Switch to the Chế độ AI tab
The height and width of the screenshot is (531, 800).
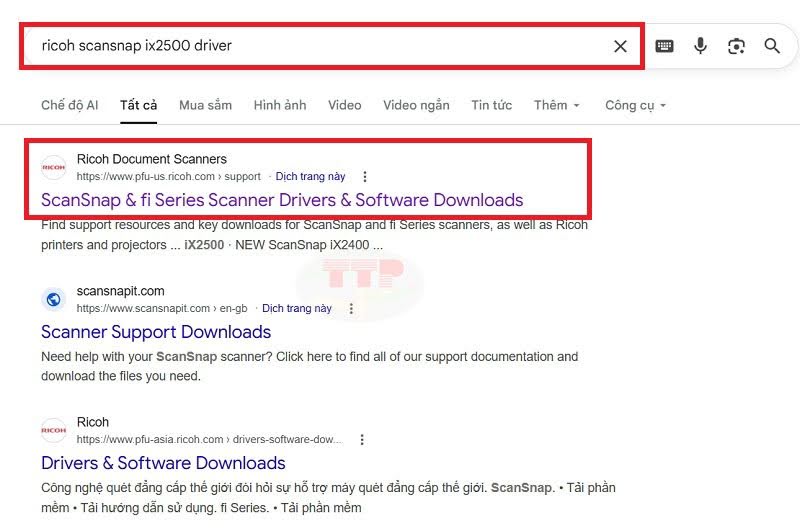[69, 105]
